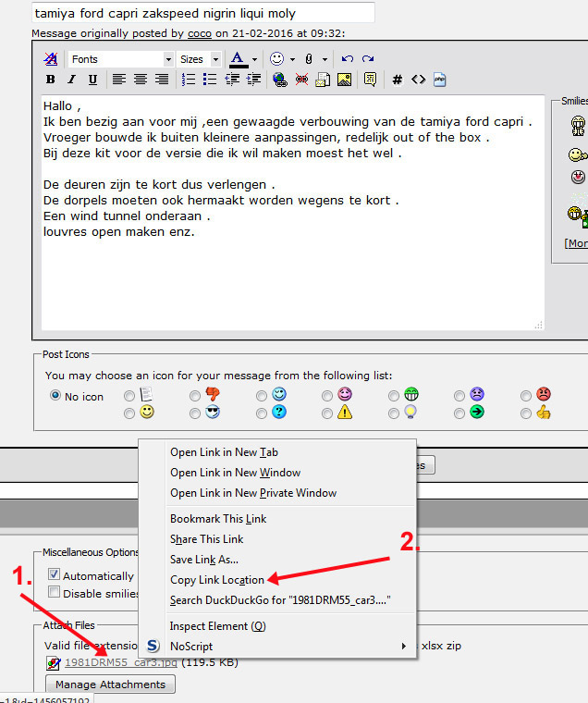Click the Manage Attachments button
This screenshot has width=588, height=703.
pos(110,684)
